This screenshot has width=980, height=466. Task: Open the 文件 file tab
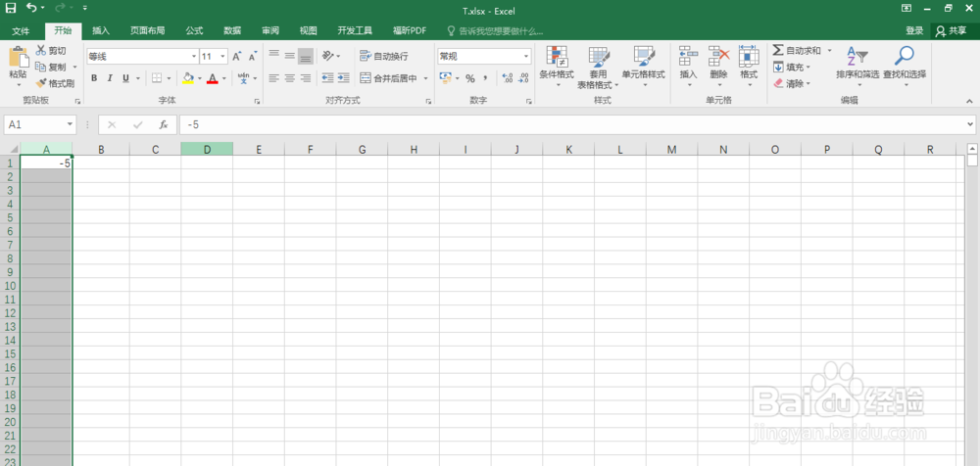click(x=21, y=30)
